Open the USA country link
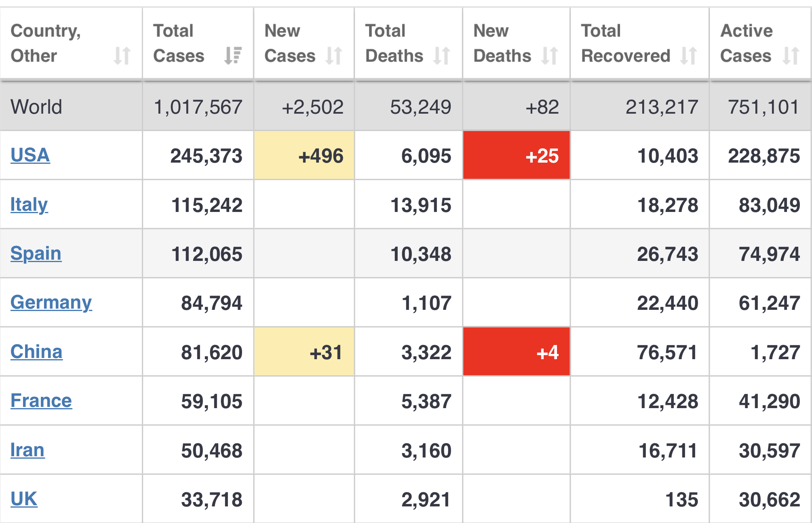Screen dimensions: 812x523 tap(30, 155)
